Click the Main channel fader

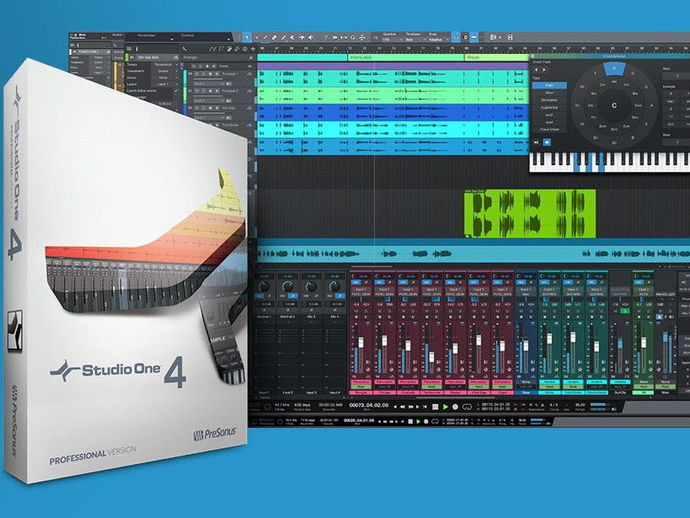click(666, 339)
